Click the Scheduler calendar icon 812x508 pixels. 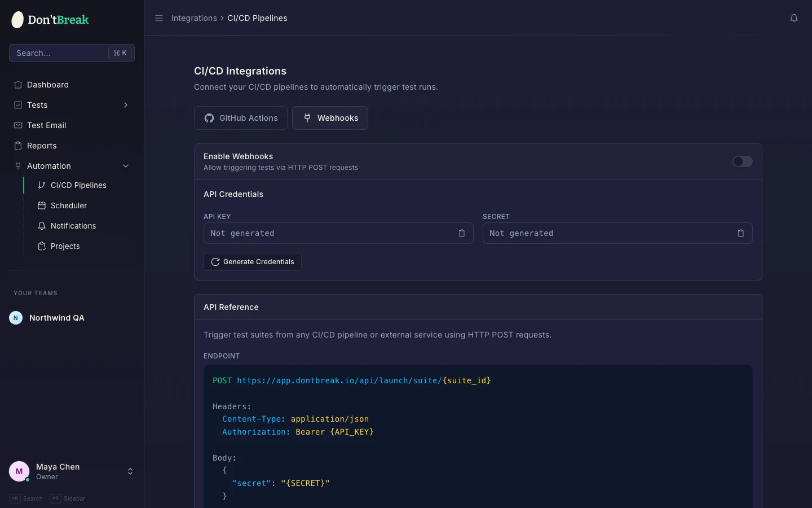(x=42, y=205)
